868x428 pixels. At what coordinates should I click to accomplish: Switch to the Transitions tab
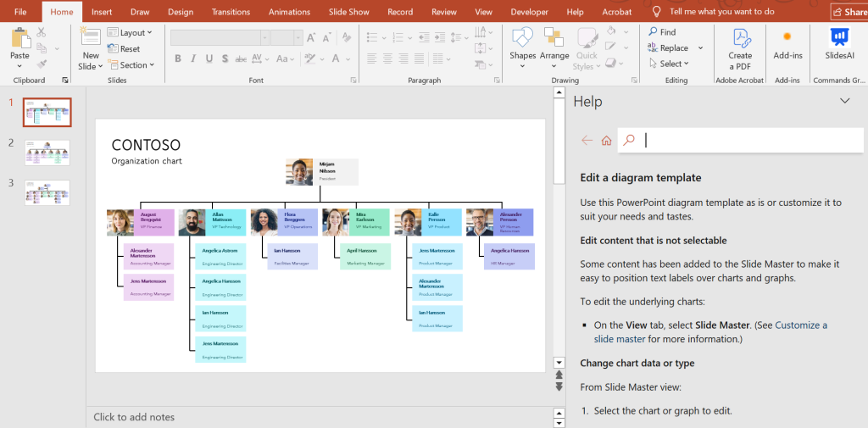231,12
